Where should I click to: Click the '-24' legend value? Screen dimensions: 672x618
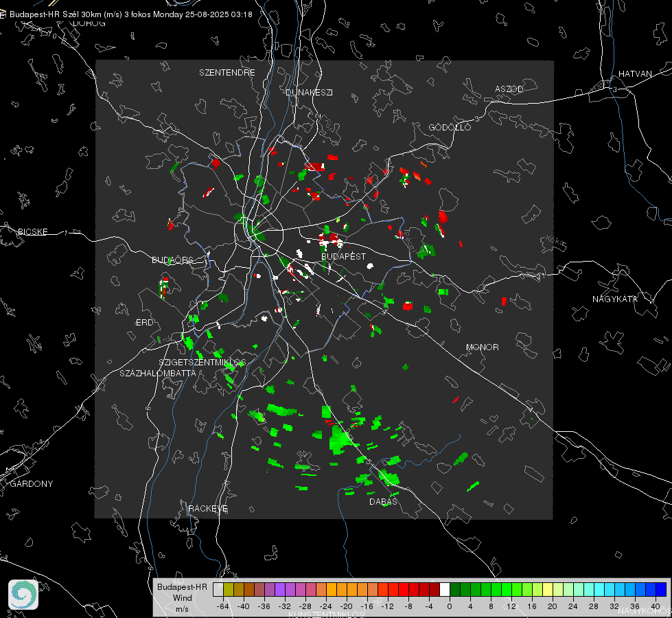326,606
